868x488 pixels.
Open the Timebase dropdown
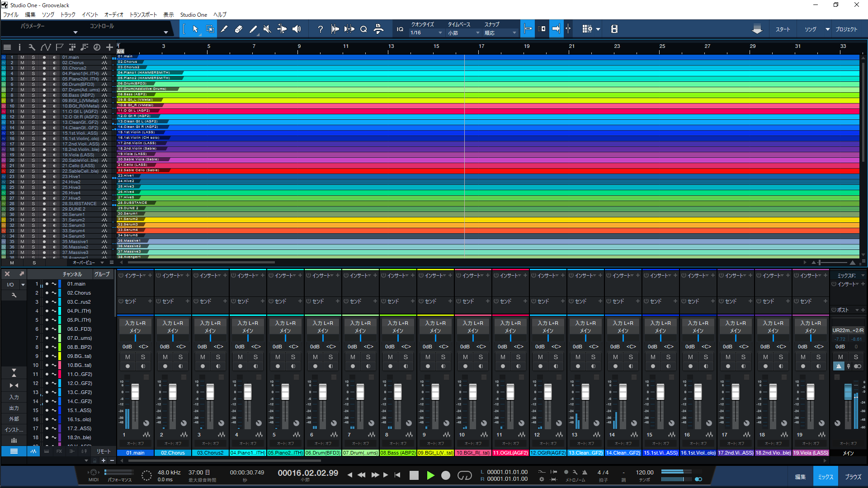(464, 33)
